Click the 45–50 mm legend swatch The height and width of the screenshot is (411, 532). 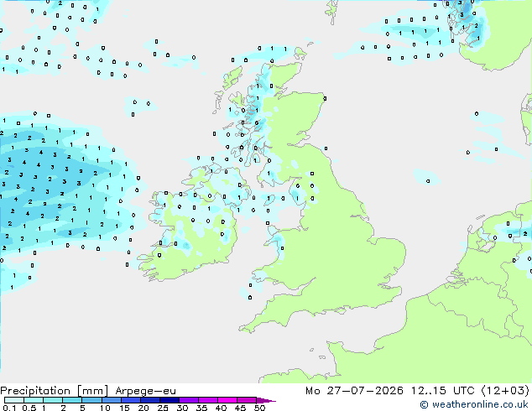coord(247,400)
